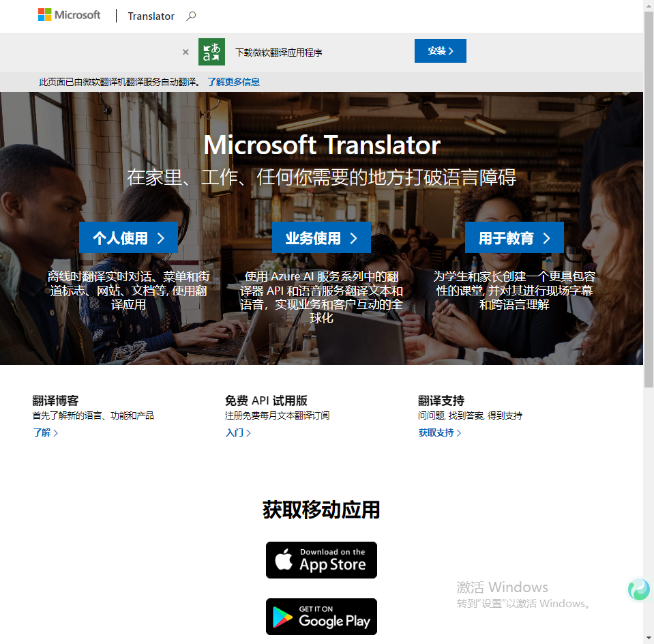Click the blue 安装 install button
Viewport: 654px width, 644px height.
pyautogui.click(x=440, y=51)
